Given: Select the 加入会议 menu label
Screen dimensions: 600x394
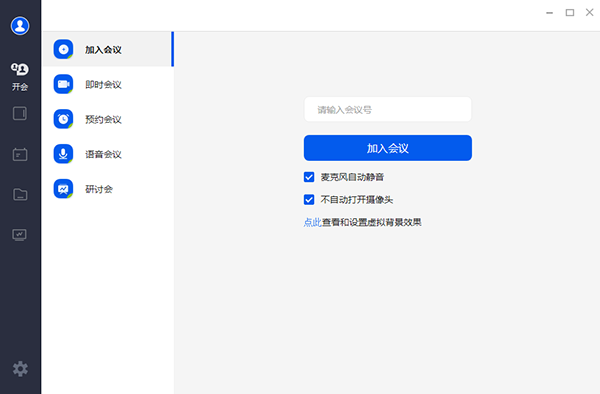Looking at the screenshot, I should (103, 50).
